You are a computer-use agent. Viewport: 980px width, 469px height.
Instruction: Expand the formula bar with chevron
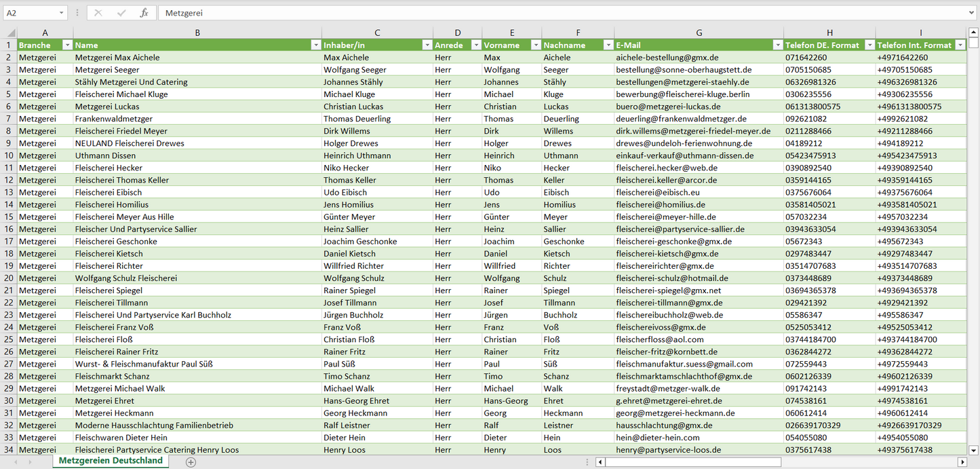pyautogui.click(x=973, y=13)
